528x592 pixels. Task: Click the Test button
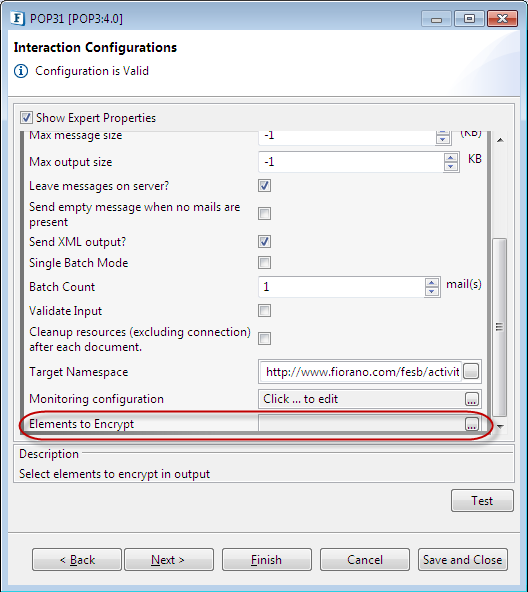coord(482,501)
